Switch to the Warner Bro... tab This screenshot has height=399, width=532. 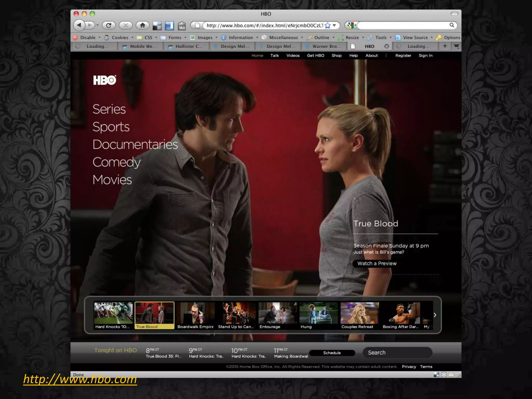pyautogui.click(x=326, y=46)
